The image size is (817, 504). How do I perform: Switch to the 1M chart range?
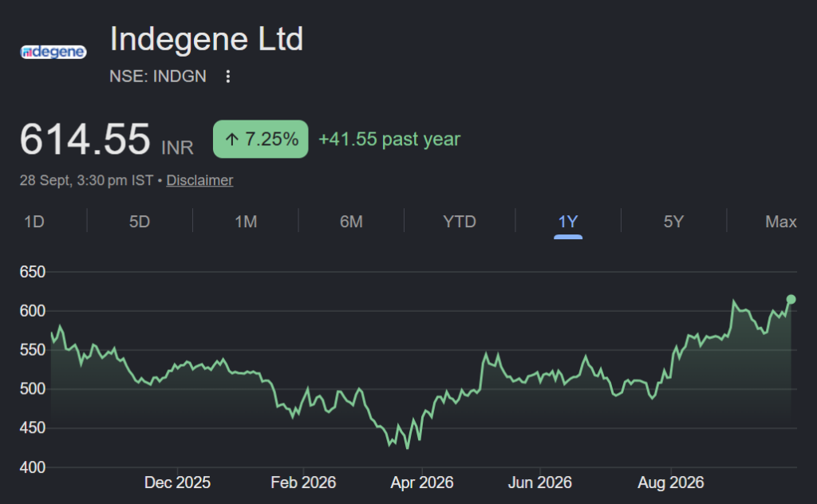pos(246,222)
